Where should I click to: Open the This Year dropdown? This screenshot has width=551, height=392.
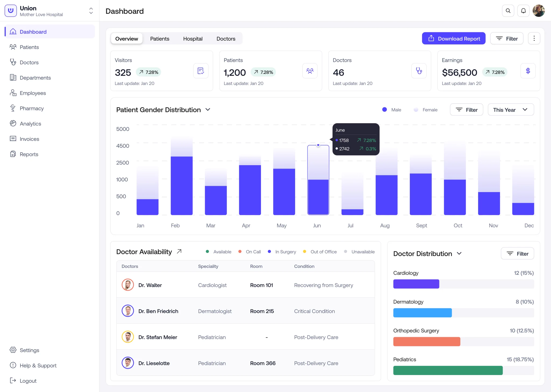(511, 110)
